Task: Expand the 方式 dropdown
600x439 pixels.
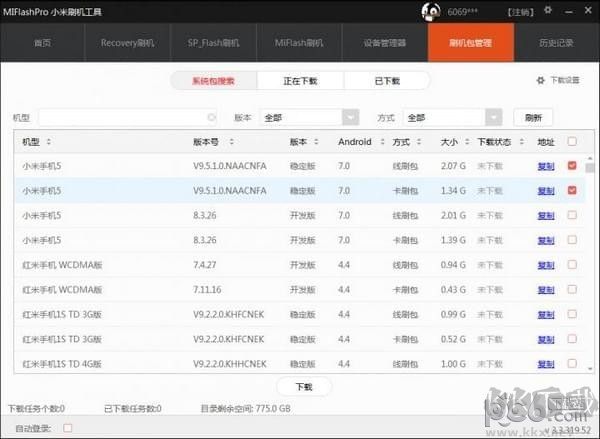Action: point(493,117)
